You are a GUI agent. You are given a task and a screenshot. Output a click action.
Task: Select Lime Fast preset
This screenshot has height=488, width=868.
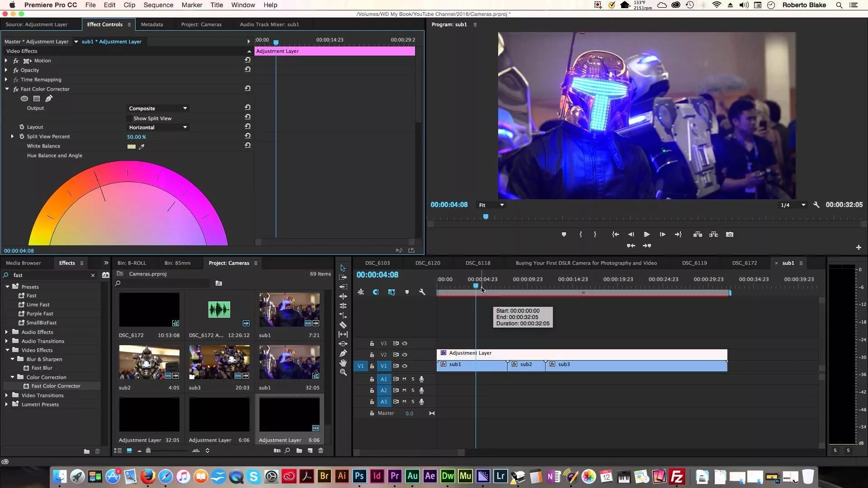tap(38, 305)
